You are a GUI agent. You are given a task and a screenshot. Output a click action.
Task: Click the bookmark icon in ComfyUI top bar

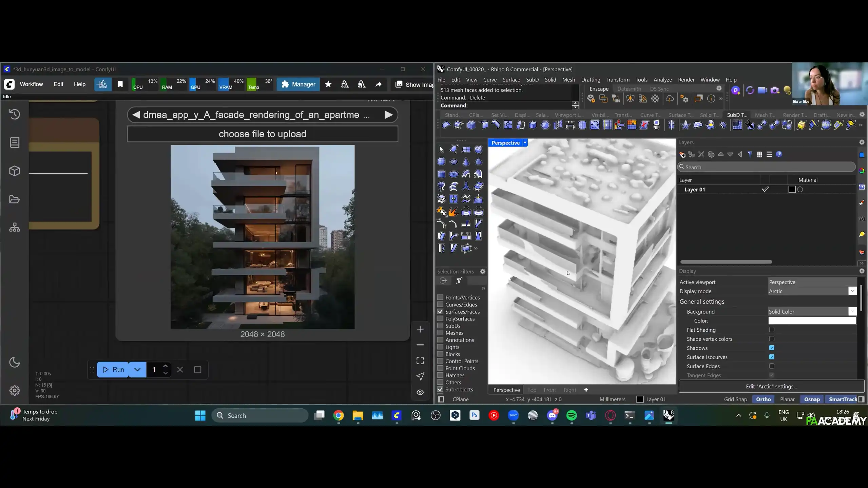click(120, 84)
